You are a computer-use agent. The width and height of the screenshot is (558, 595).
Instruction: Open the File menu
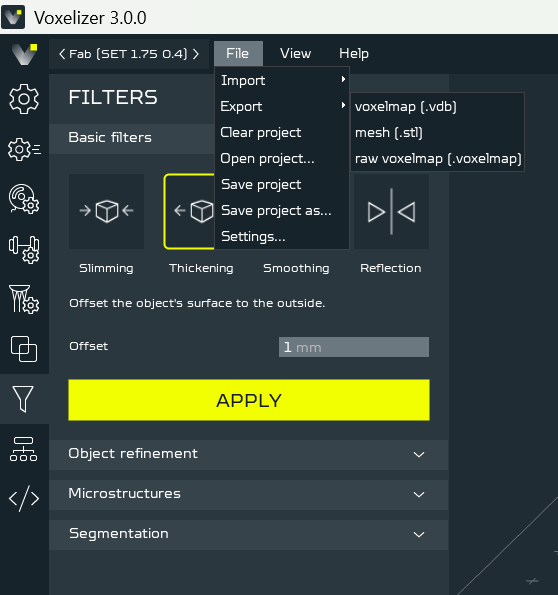point(238,54)
